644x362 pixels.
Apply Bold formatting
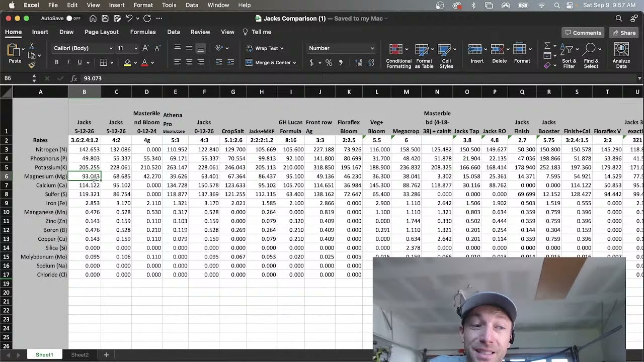click(57, 62)
